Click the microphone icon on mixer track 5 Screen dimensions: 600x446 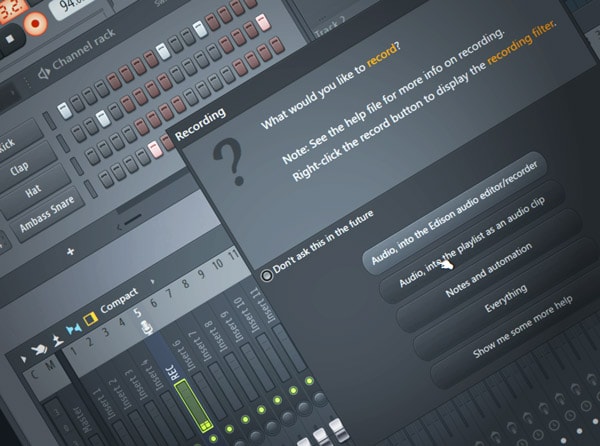pyautogui.click(x=146, y=328)
